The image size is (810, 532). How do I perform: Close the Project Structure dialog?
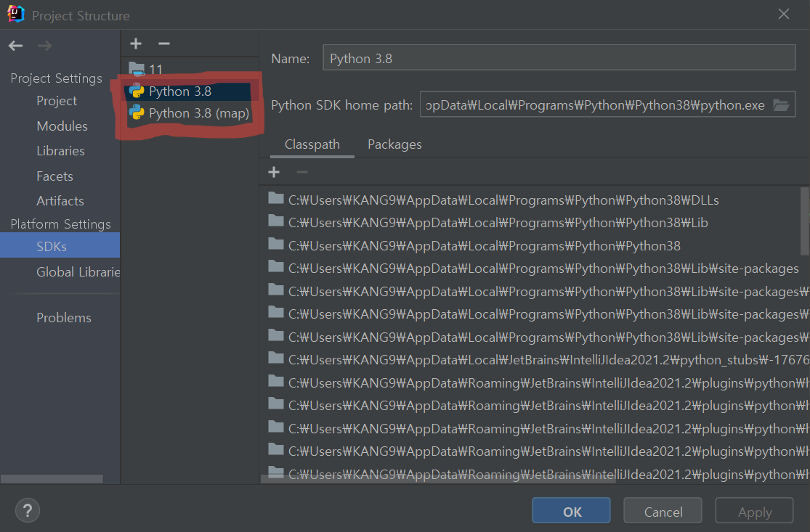[784, 15]
